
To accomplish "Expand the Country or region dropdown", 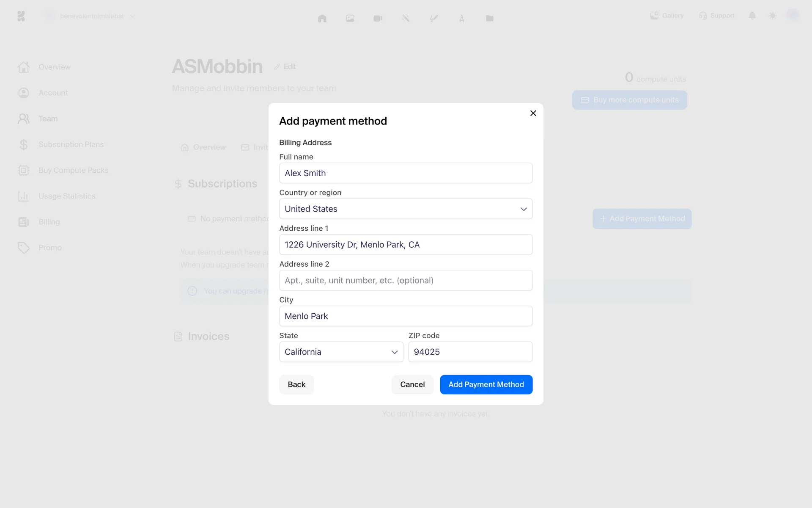I will coord(405,209).
